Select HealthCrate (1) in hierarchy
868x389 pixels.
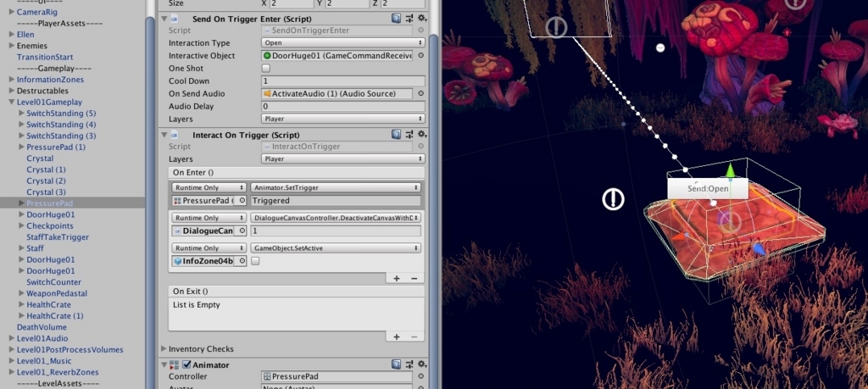55,315
